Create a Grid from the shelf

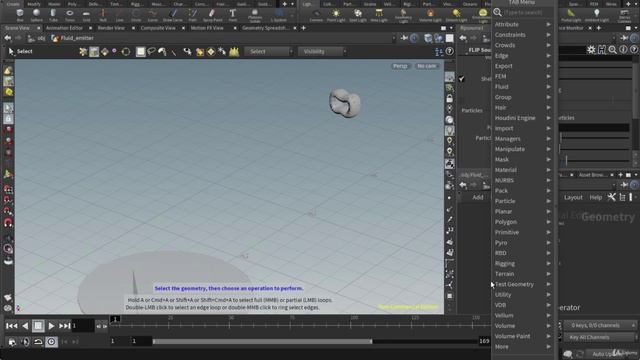click(x=86, y=15)
